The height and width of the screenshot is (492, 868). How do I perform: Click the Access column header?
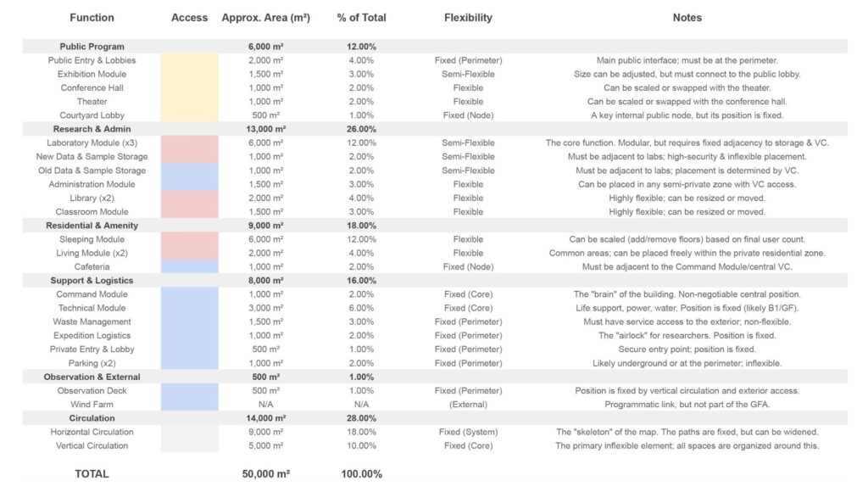[x=189, y=18]
